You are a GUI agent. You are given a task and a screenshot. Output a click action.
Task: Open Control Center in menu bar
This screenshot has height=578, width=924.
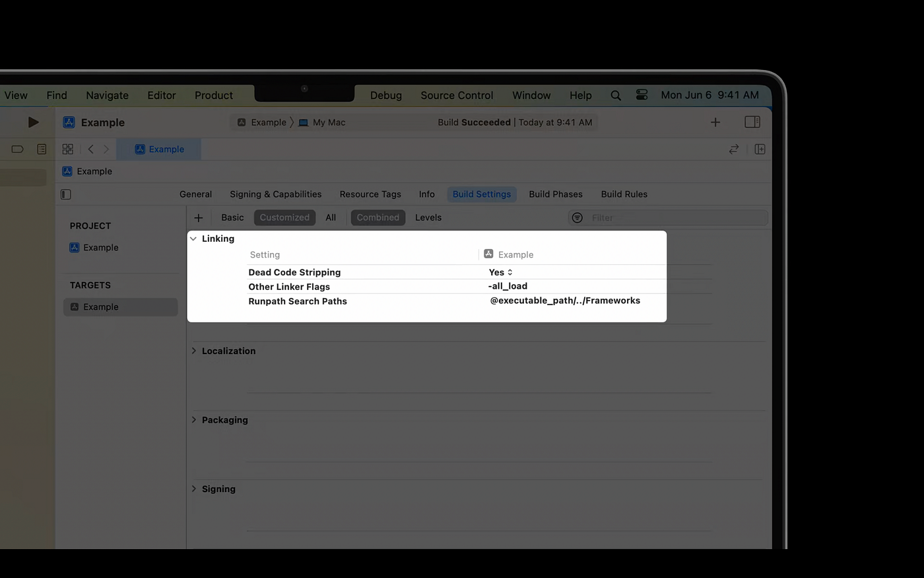[642, 95]
